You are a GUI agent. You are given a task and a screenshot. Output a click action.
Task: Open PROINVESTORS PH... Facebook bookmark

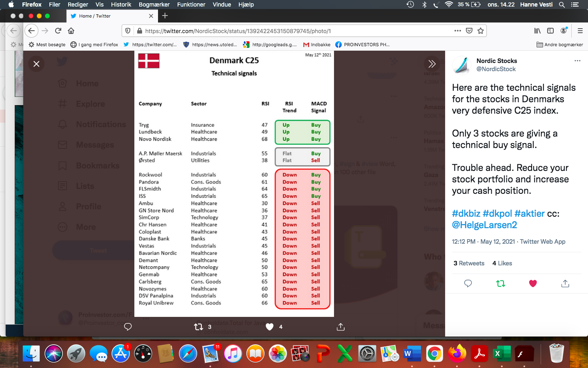click(x=363, y=45)
